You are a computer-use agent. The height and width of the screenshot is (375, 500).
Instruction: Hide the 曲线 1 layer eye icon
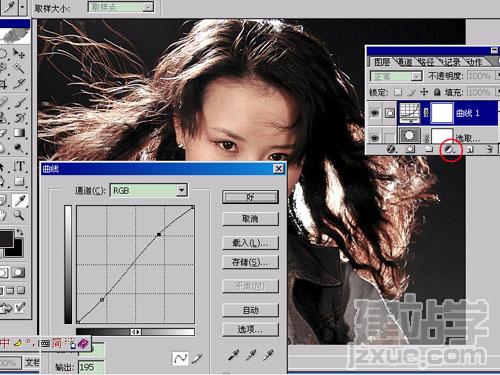tap(375, 113)
